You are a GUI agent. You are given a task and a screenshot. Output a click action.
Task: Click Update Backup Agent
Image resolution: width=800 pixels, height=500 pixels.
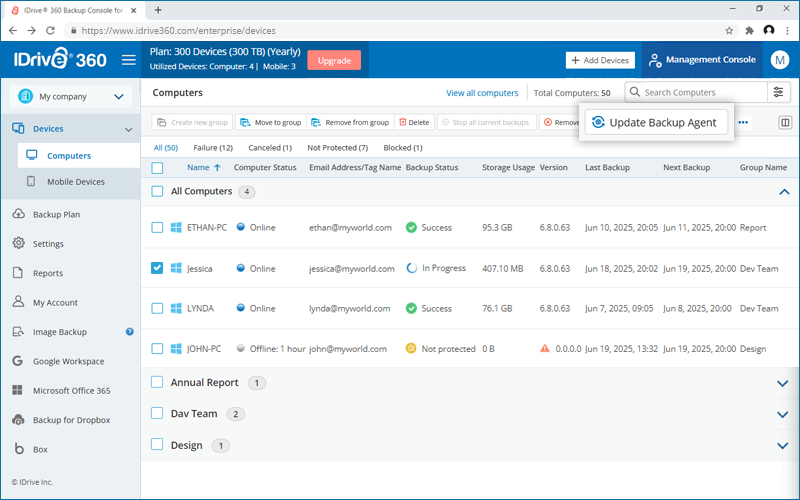point(656,122)
